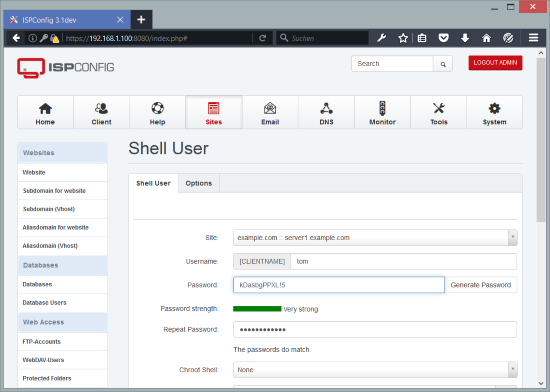This screenshot has height=392, width=550.
Task: Open the Sites module
Action: tap(214, 113)
